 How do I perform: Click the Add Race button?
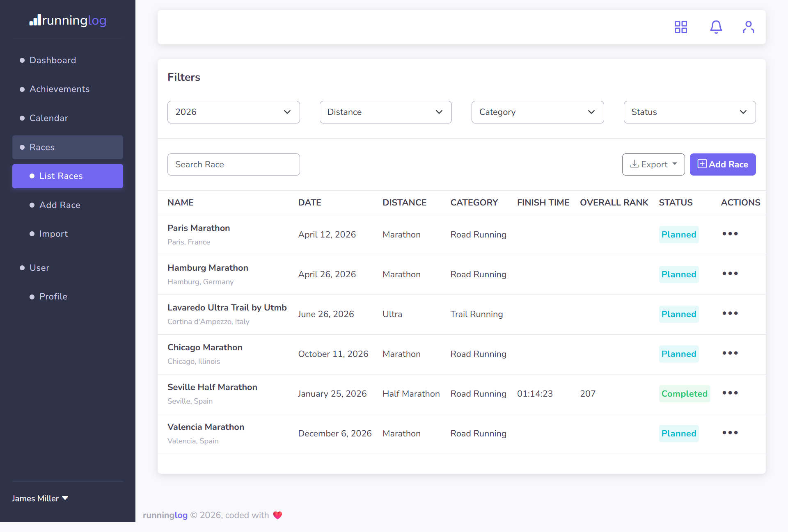(723, 164)
